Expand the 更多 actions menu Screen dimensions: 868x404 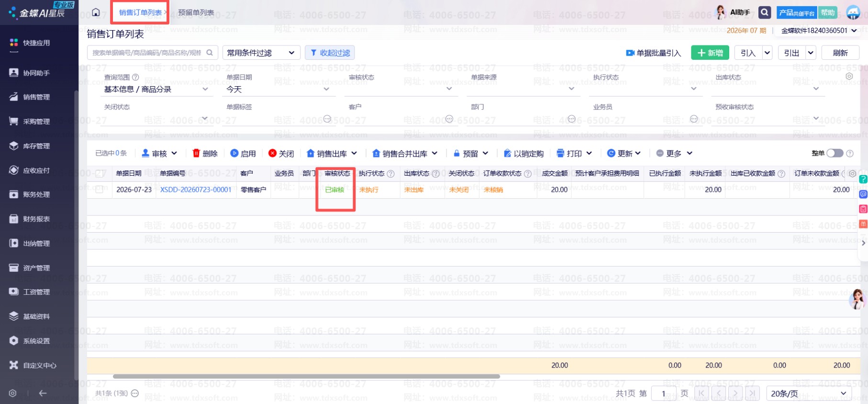[x=674, y=153]
